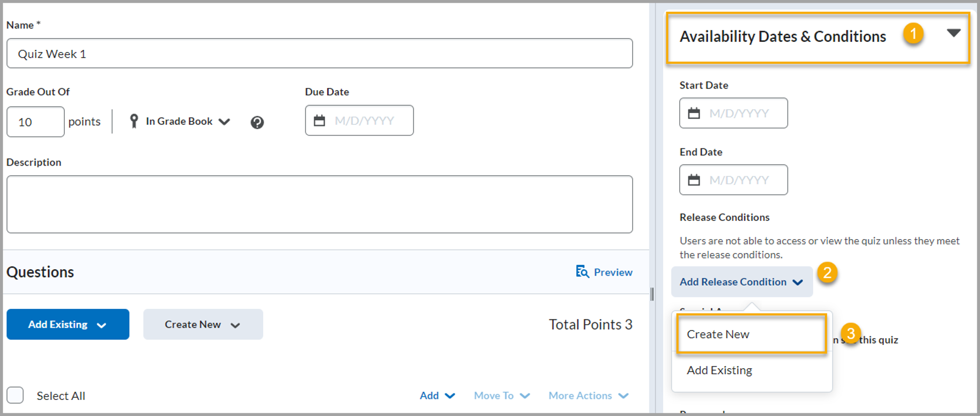Click the panel resize divider handle
980x416 pixels.
click(652, 294)
